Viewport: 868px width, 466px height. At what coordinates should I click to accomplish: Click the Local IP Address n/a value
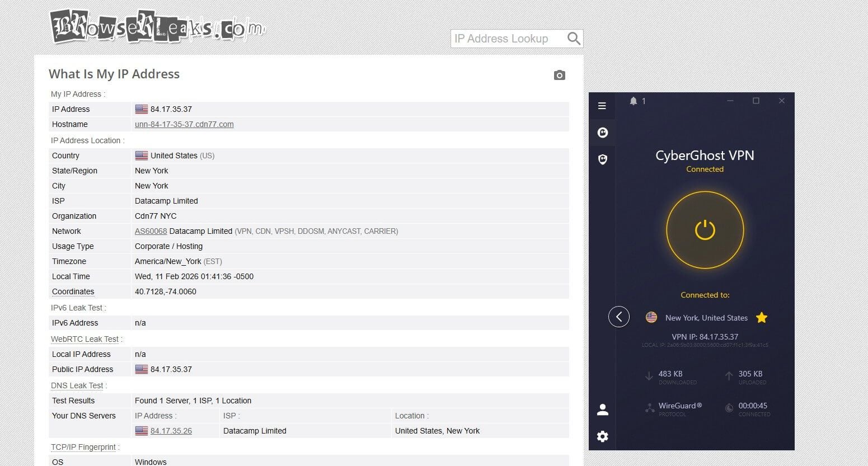pyautogui.click(x=140, y=354)
